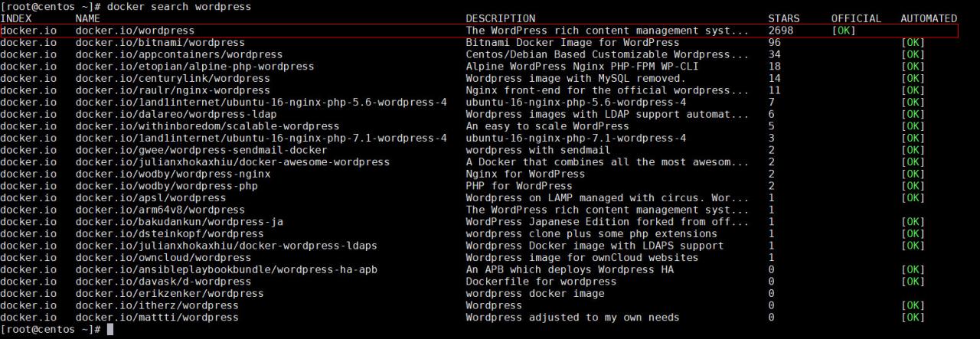The image size is (980, 339).
Task: Click 'Dockerfile for wordpress' description text
Action: point(541,282)
